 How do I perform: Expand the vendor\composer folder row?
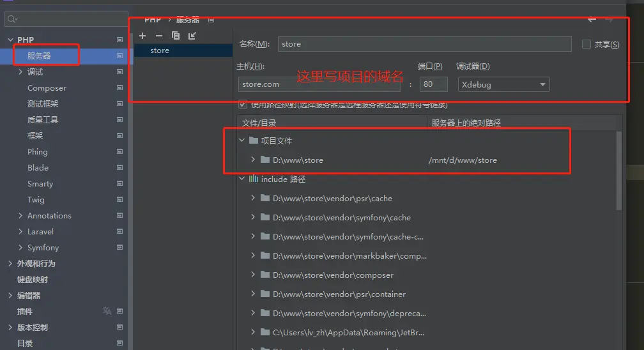253,275
